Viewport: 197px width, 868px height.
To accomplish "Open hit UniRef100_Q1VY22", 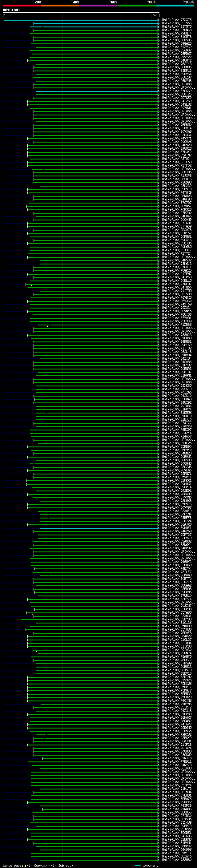I will [x=177, y=57].
